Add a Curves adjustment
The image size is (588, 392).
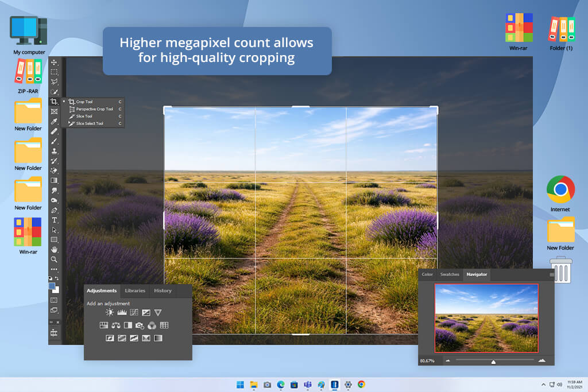point(134,312)
